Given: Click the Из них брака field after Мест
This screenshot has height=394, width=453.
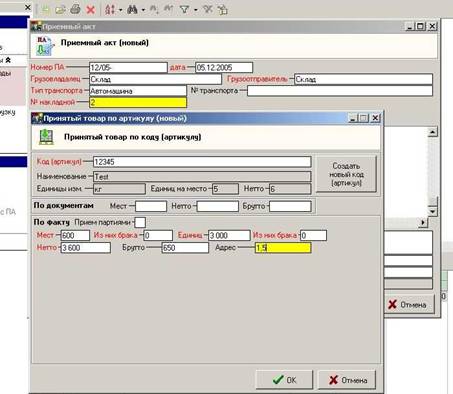Looking at the screenshot, I should (158, 235).
